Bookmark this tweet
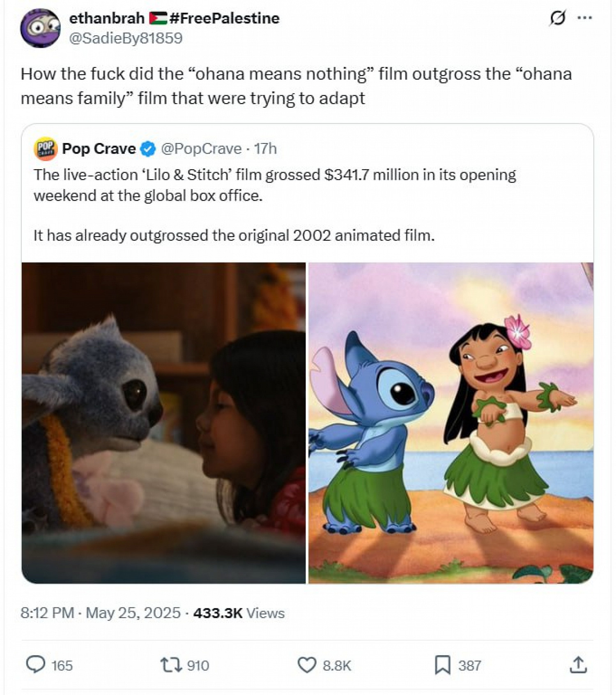Image resolution: width=616 pixels, height=695 pixels. [442, 665]
